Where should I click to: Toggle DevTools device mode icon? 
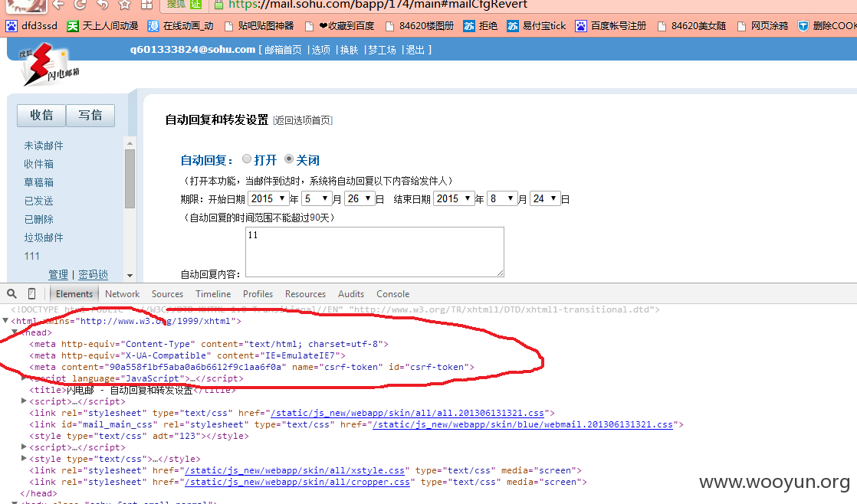(x=31, y=294)
